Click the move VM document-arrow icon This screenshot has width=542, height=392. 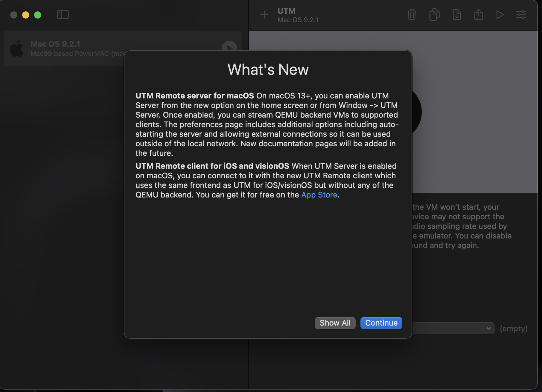(x=457, y=15)
